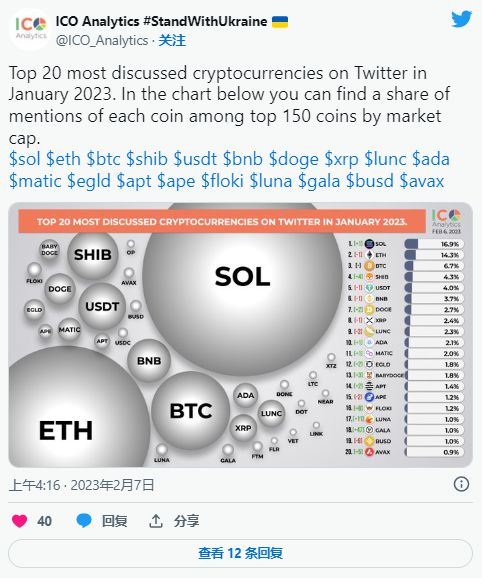Screen dimensions: 482x578
Task: Open the $doge cashtag link
Action: (x=294, y=159)
